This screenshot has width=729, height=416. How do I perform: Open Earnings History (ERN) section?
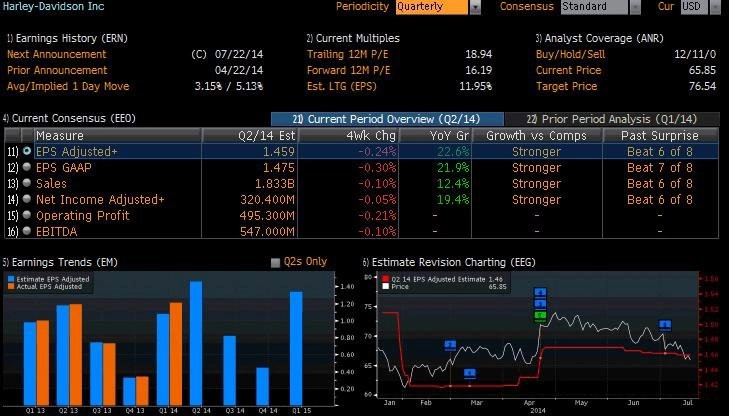coord(67,38)
